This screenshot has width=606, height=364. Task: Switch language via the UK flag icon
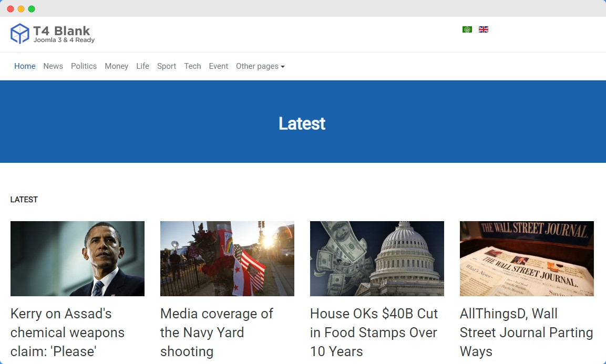pyautogui.click(x=483, y=29)
